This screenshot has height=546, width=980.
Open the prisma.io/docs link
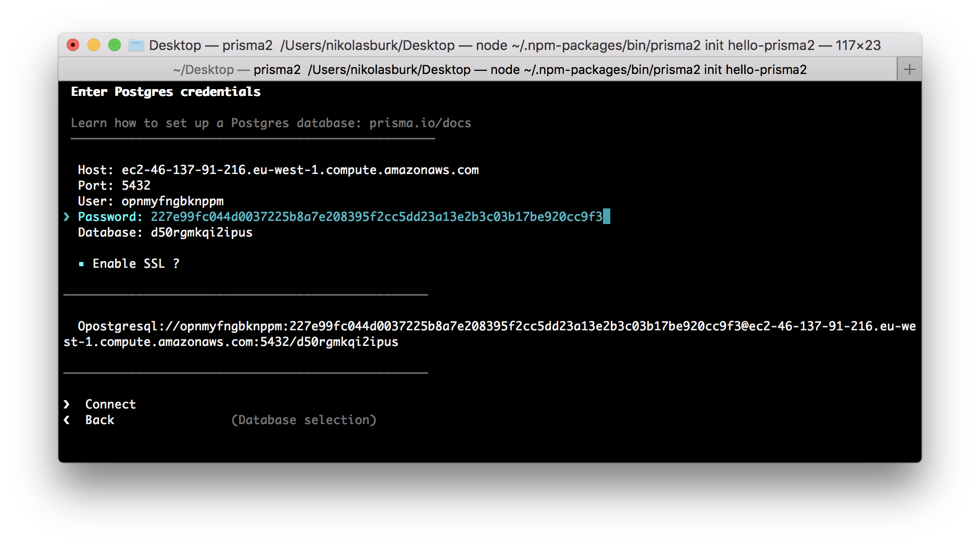[420, 123]
